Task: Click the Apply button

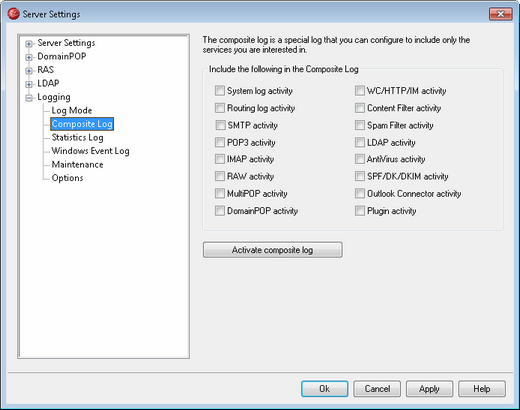Action: (x=429, y=389)
